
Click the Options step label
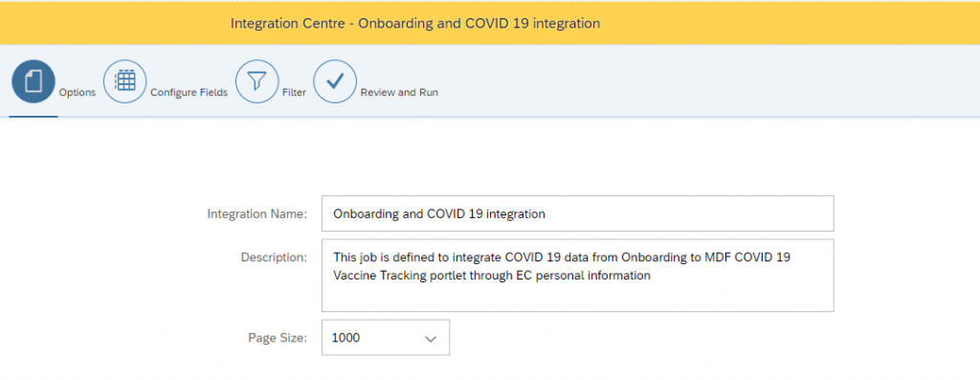tap(78, 93)
